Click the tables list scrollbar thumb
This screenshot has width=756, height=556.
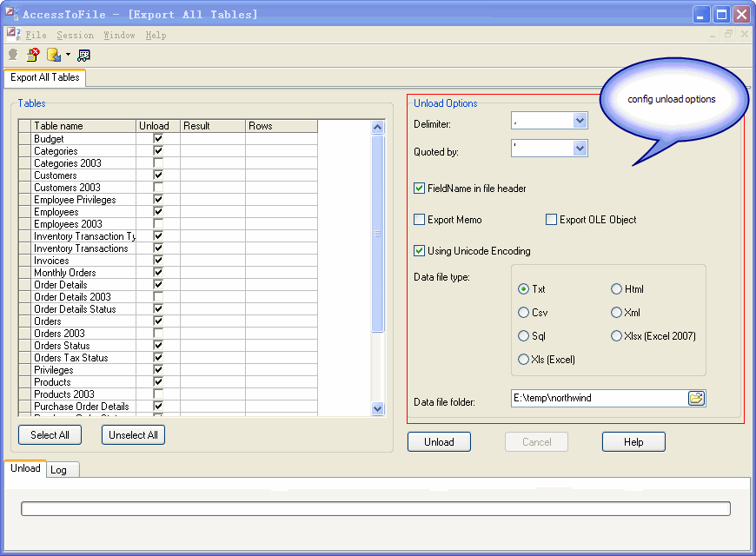coord(377,234)
